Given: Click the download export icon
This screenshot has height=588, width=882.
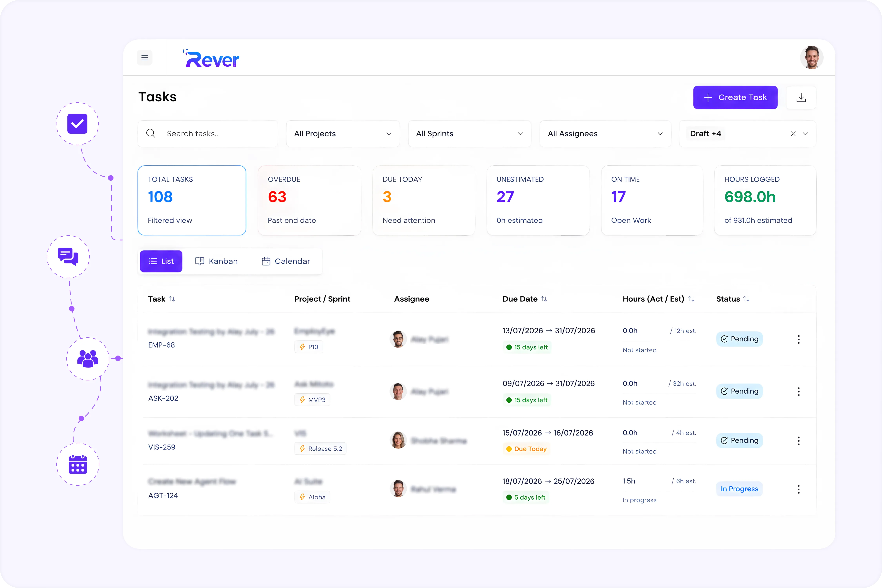Looking at the screenshot, I should [x=801, y=97].
